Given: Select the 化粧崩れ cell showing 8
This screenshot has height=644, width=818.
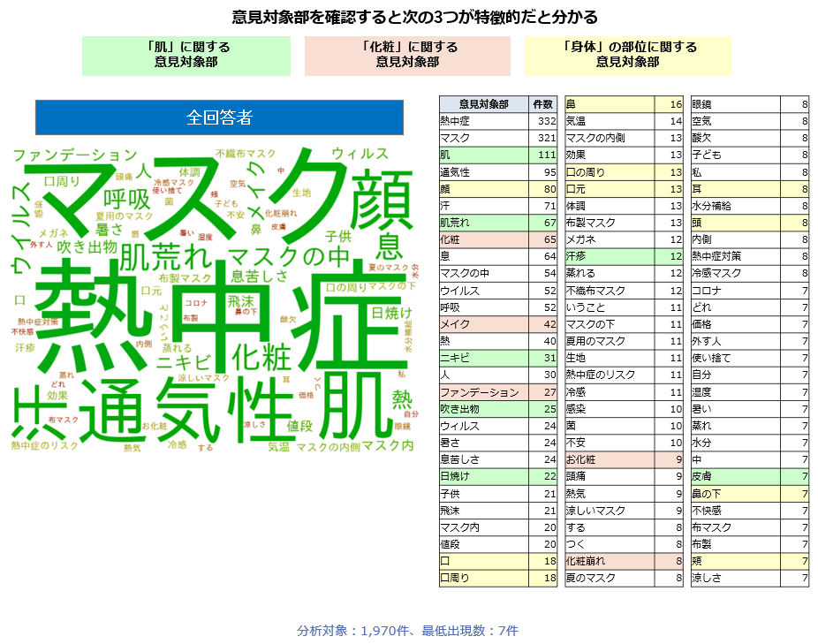Looking at the screenshot, I should [608, 562].
